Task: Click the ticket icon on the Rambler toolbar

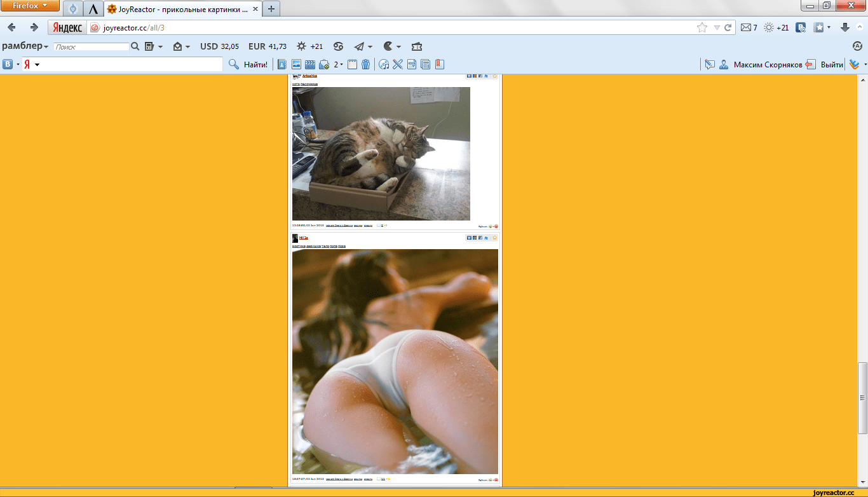Action: point(416,46)
